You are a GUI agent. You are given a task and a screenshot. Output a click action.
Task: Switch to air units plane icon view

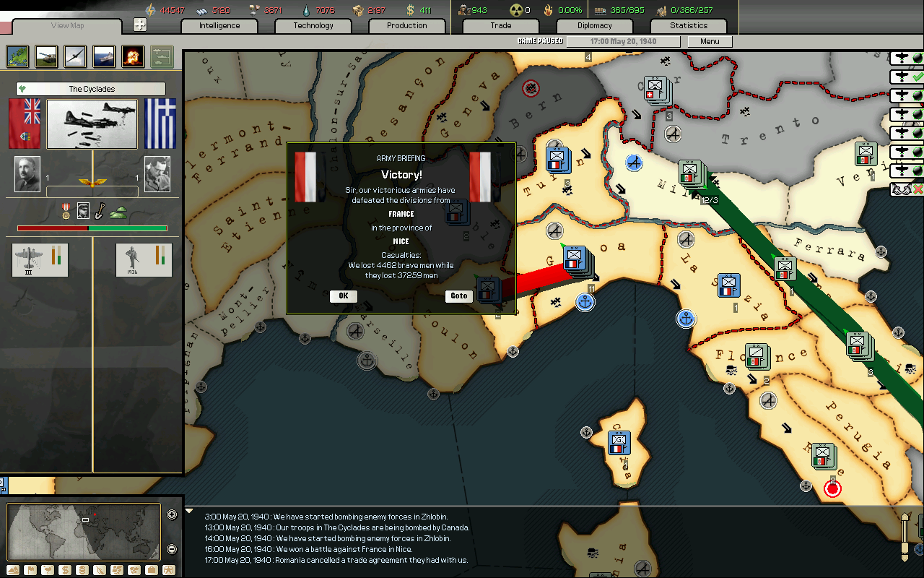click(75, 56)
